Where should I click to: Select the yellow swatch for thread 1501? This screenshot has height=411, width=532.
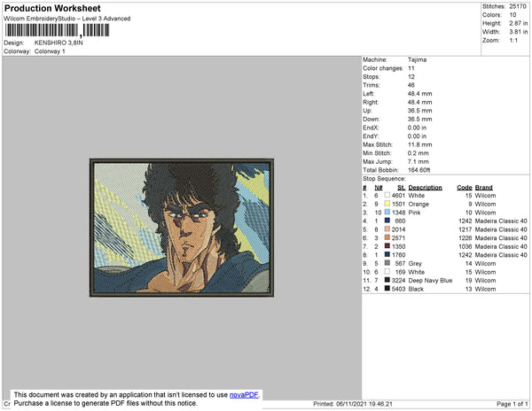(x=387, y=204)
